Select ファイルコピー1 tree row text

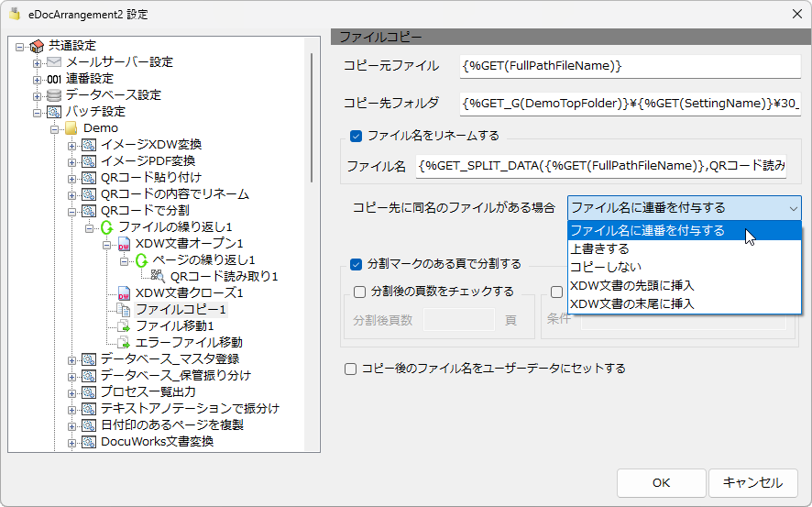coord(181,310)
